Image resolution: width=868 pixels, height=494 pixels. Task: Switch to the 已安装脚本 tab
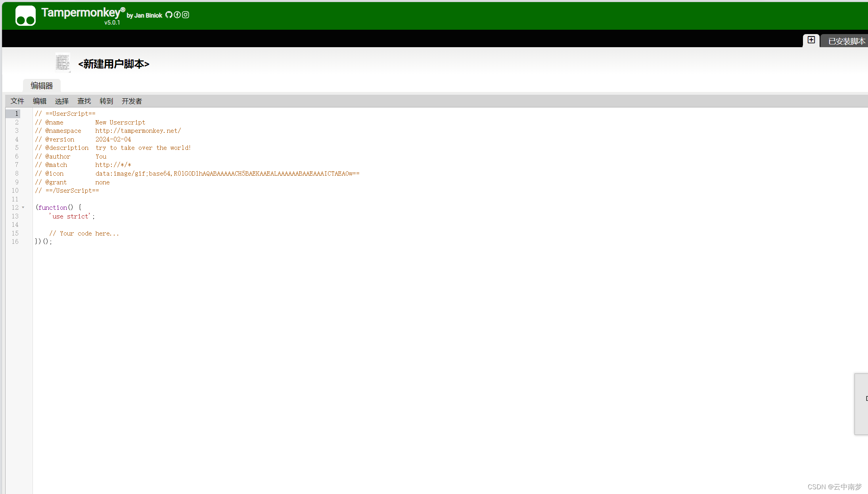pyautogui.click(x=846, y=41)
